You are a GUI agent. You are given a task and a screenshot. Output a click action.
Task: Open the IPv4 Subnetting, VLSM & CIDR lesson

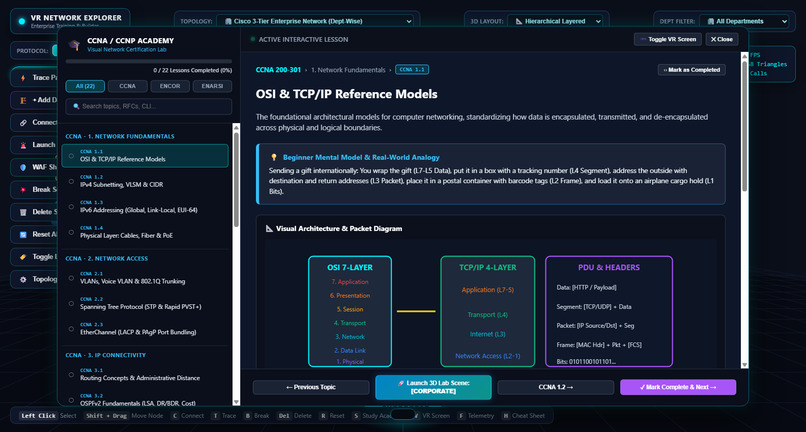tap(145, 181)
